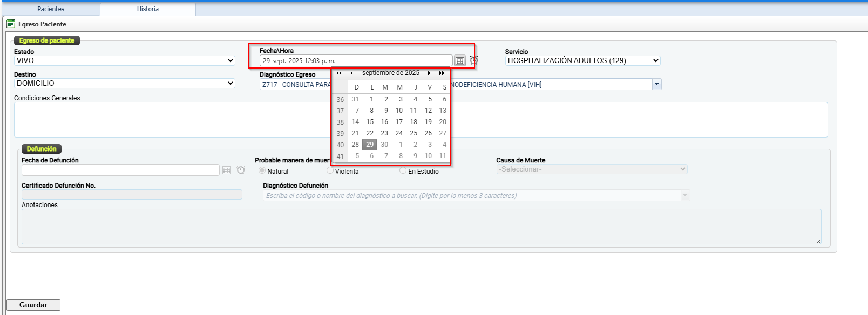Jump forward one year in calendar
The image size is (868, 315).
(x=442, y=73)
